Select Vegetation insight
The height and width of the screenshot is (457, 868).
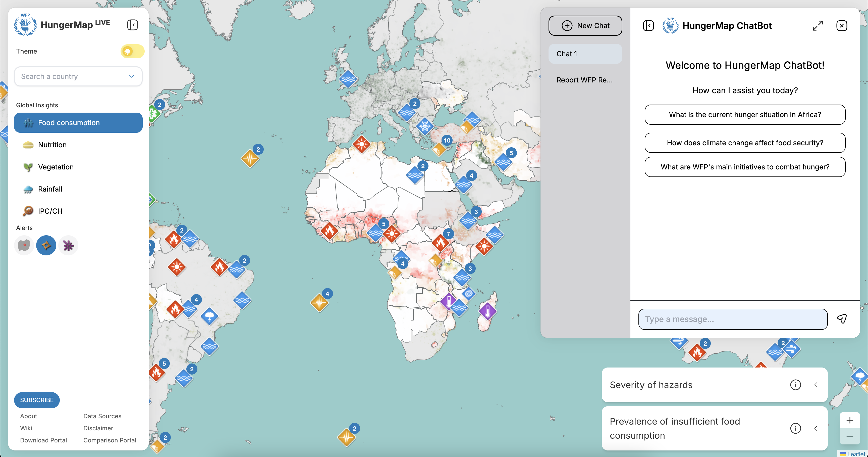[78, 167]
